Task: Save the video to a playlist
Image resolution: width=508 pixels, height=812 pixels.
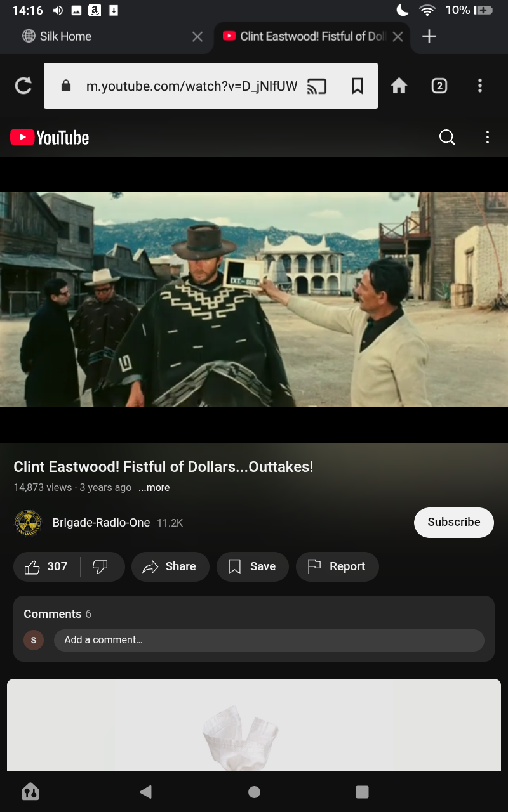Action: (252, 566)
